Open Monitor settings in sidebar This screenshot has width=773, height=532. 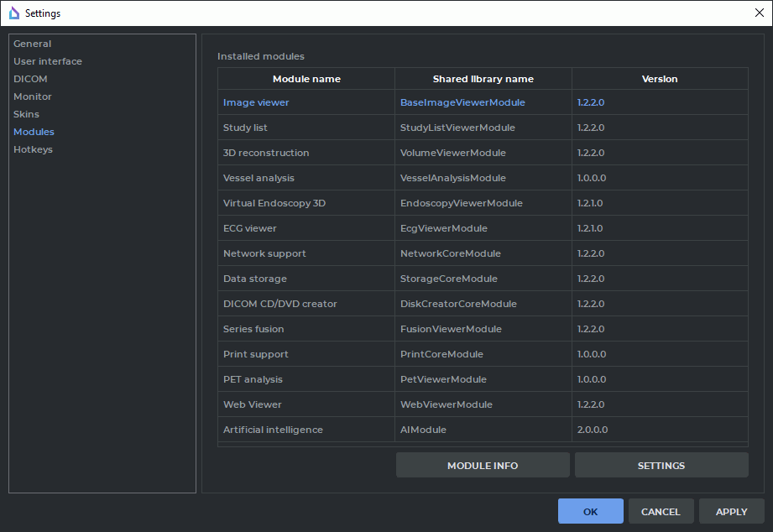(x=33, y=96)
